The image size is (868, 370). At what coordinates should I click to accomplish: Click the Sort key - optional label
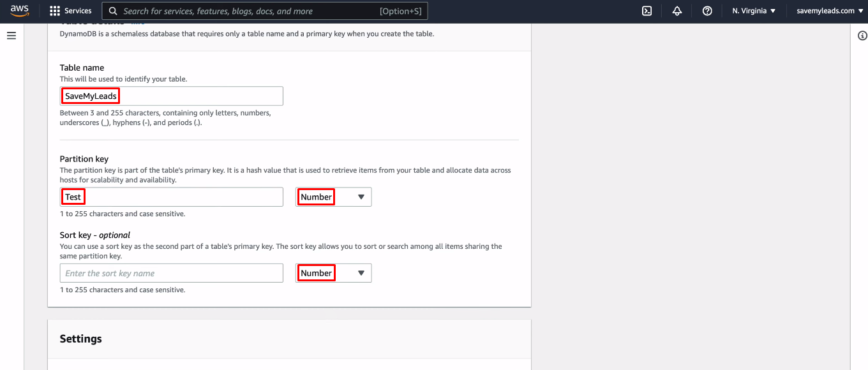click(95, 235)
